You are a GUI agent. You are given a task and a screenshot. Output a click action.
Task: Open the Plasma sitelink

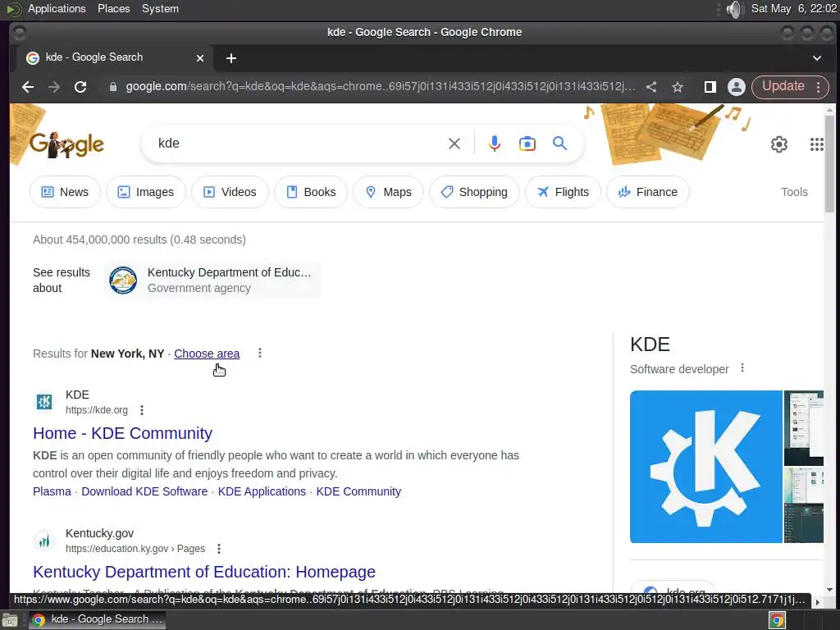pyautogui.click(x=52, y=491)
